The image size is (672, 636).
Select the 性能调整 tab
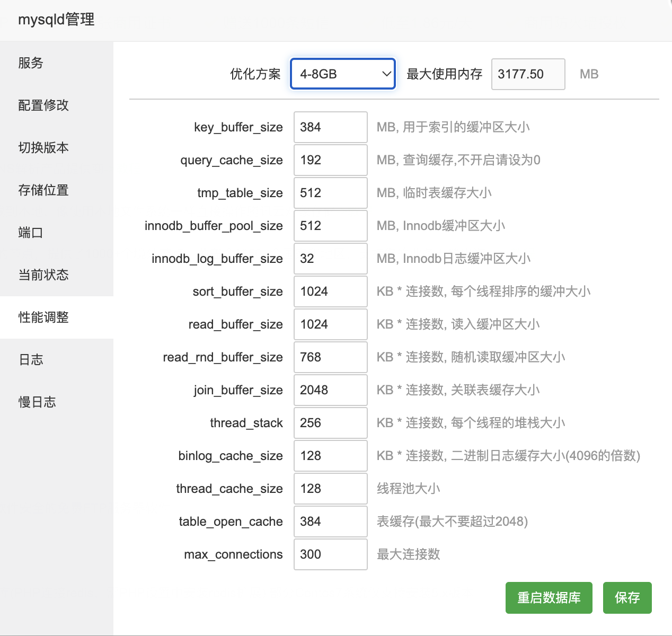click(x=43, y=317)
